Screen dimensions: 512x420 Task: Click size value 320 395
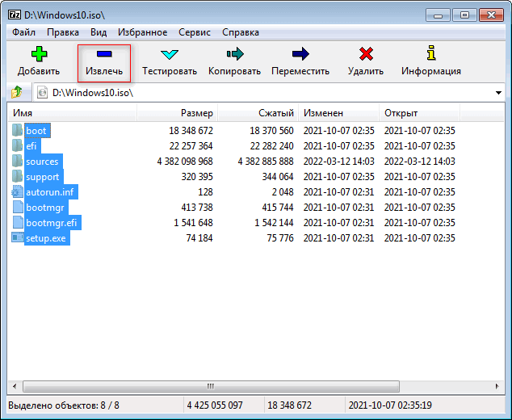197,177
